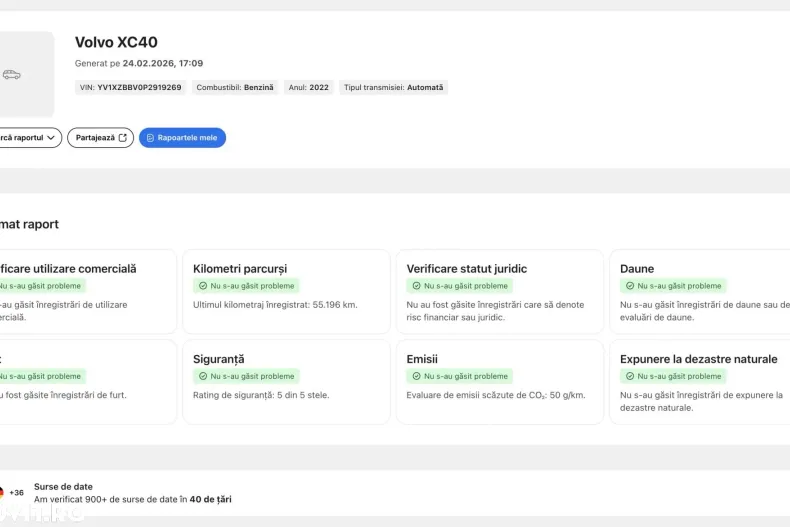The height and width of the screenshot is (527, 790).
Task: Click the document icon in Rapoartele mele
Action: (x=150, y=138)
